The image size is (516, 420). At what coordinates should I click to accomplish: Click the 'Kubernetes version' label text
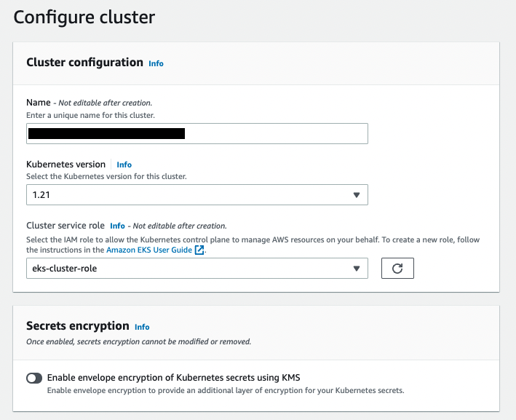click(x=66, y=165)
